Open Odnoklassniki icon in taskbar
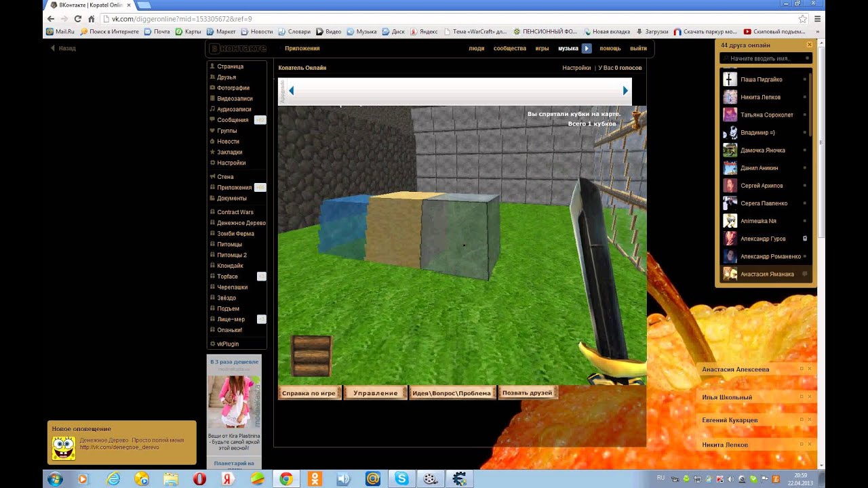This screenshot has height=488, width=868. (x=315, y=479)
